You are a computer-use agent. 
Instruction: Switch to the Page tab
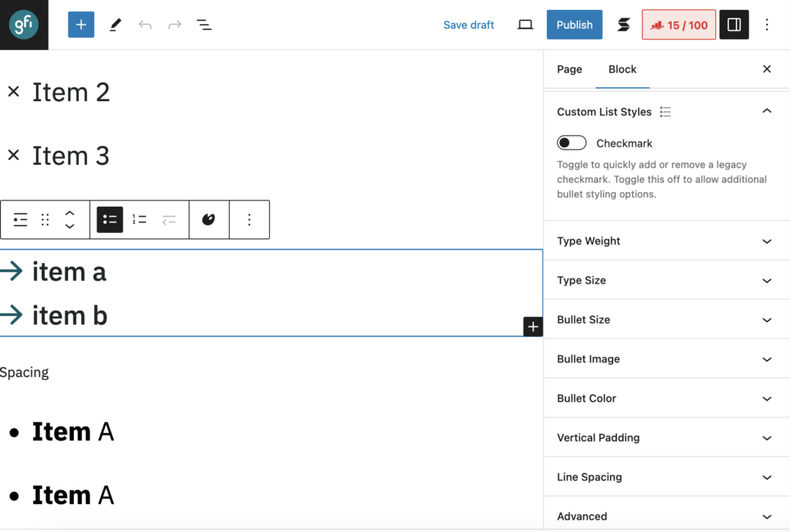pos(569,69)
